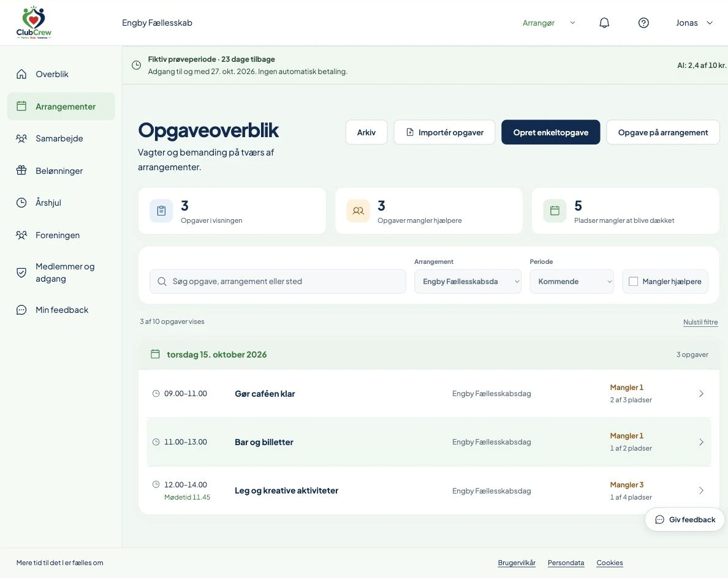Click the Belønninger gift icon
The width and height of the screenshot is (728, 578).
(x=21, y=171)
